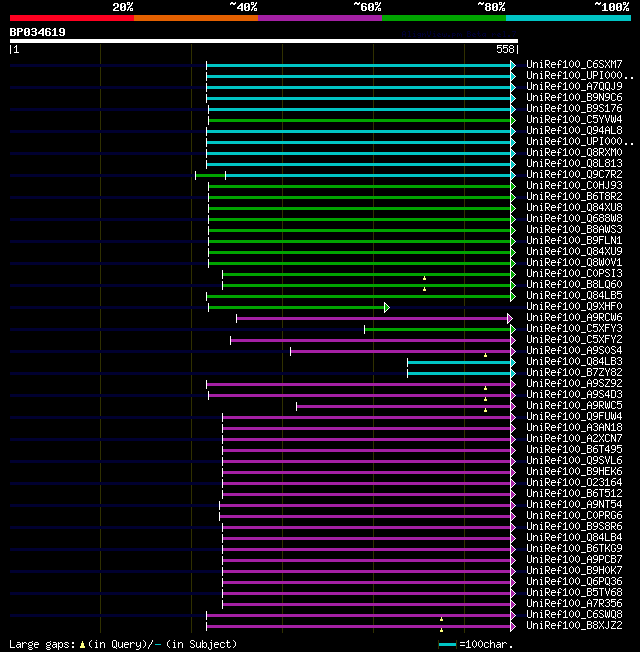Image resolution: width=640 pixels, height=652 pixels.
Task: Select label UniRef100_A2XCN7
Action: [574, 439]
